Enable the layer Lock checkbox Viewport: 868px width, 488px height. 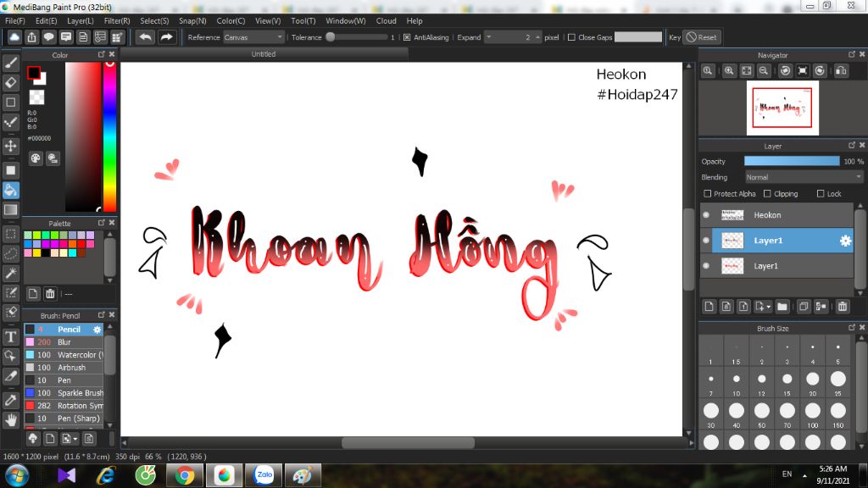coord(821,194)
